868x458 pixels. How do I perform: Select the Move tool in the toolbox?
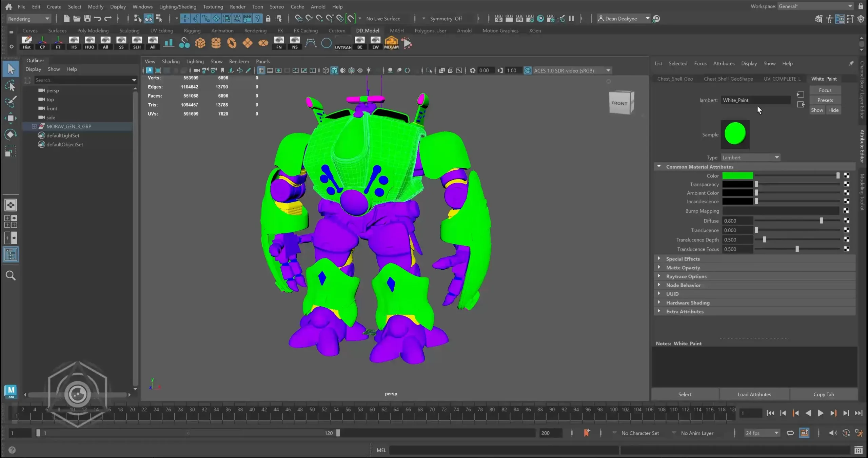pyautogui.click(x=11, y=118)
